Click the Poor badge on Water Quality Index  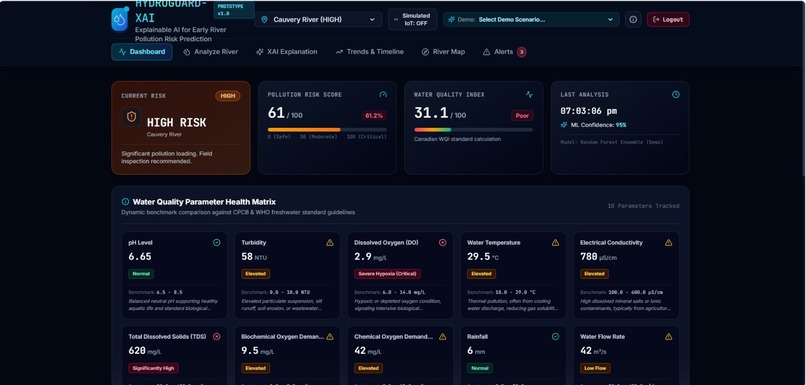522,116
